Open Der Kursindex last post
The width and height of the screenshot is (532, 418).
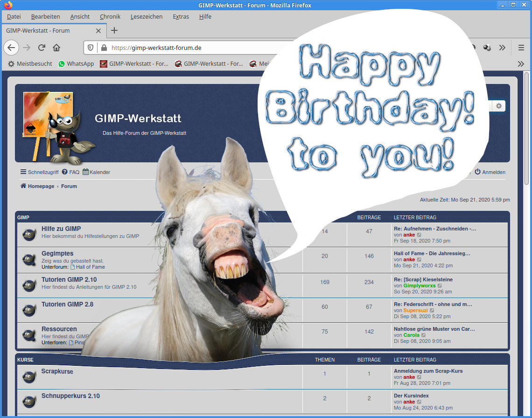tap(411, 396)
